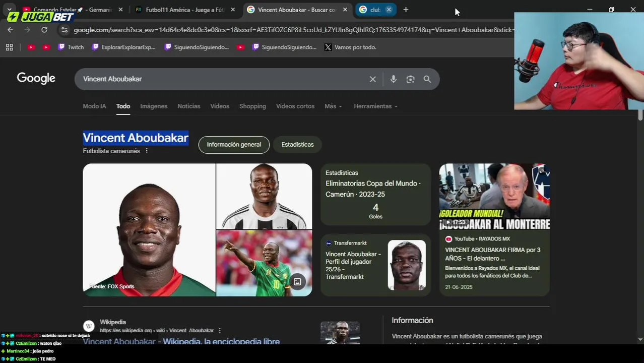This screenshot has width=644, height=363.
Task: Click the image gallery icon on green-kit photo
Action: [297, 282]
